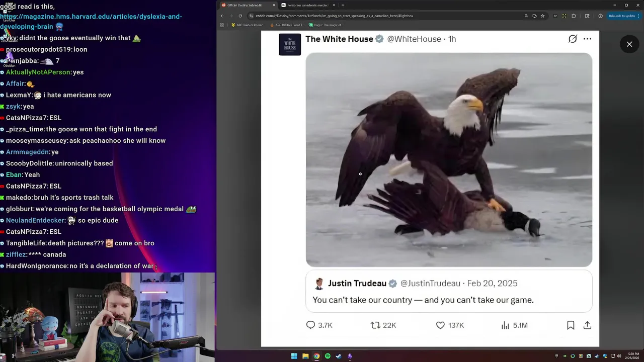This screenshot has width=644, height=362.
Task: Reply to the White House tweet
Action: pyautogui.click(x=319, y=325)
